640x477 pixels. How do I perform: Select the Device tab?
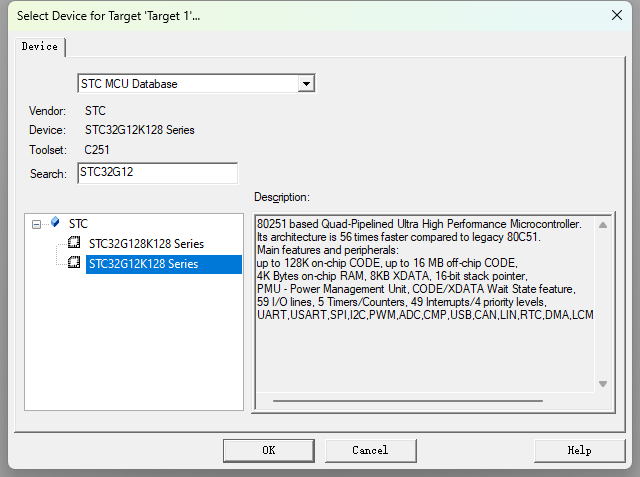(x=40, y=47)
